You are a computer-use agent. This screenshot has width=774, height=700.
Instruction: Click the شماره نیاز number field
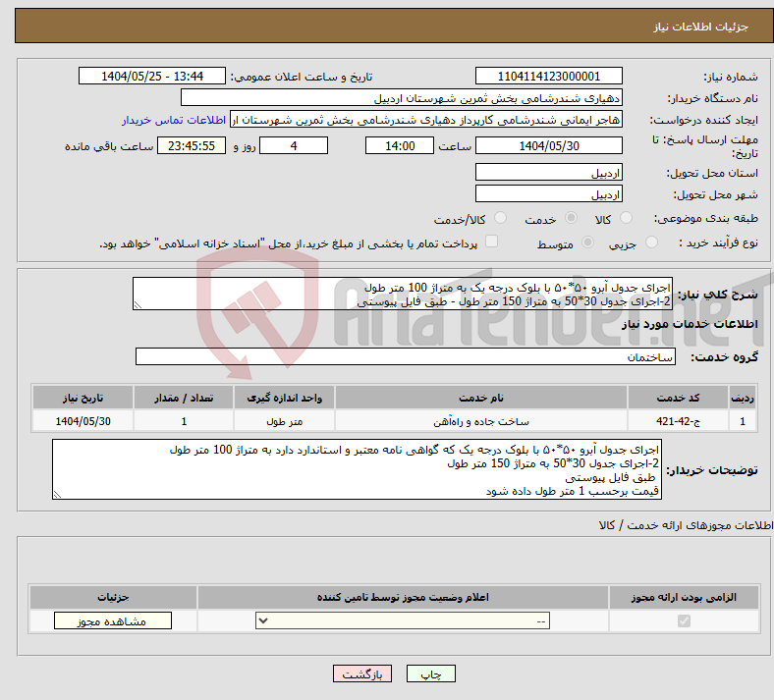[548, 76]
